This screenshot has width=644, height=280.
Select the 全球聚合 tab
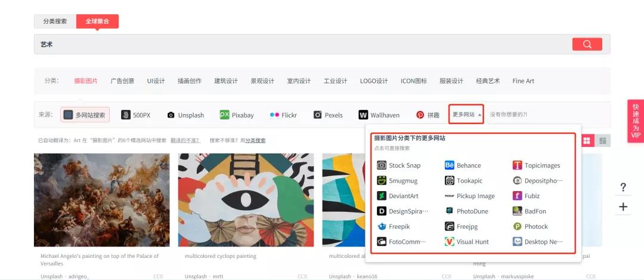click(x=97, y=21)
